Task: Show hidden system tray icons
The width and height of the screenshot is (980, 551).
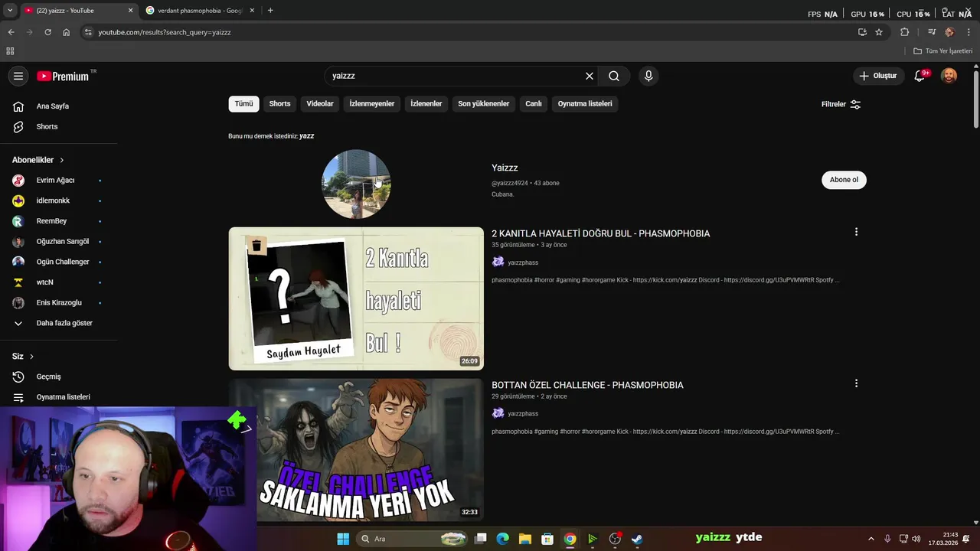Action: pyautogui.click(x=871, y=539)
